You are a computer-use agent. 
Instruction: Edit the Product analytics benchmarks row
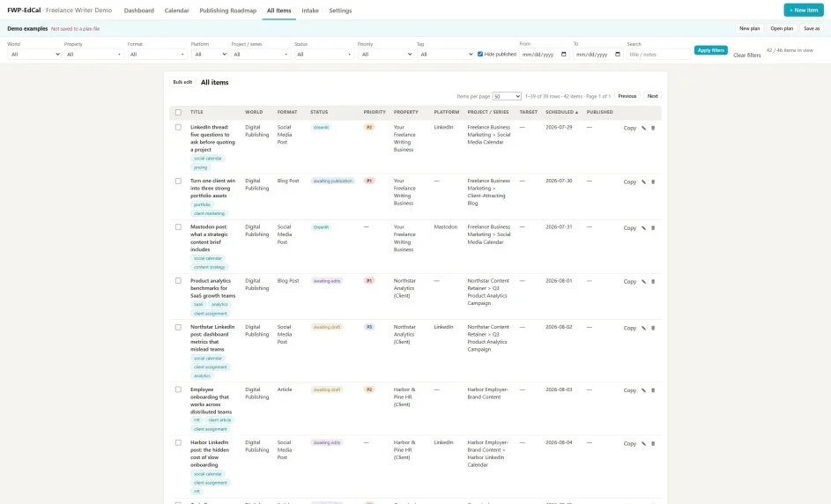tap(643, 282)
